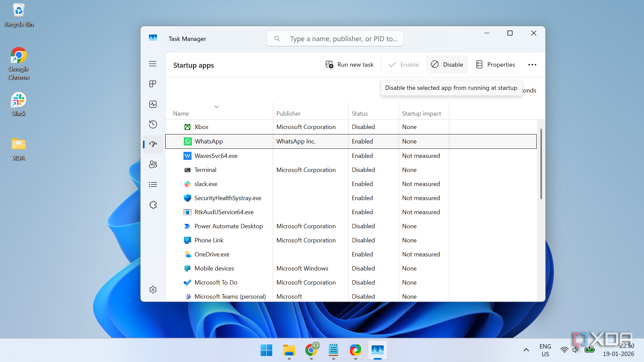Screen dimensions: 644x362
Task: Select the slack.exe row
Action: tap(351, 184)
